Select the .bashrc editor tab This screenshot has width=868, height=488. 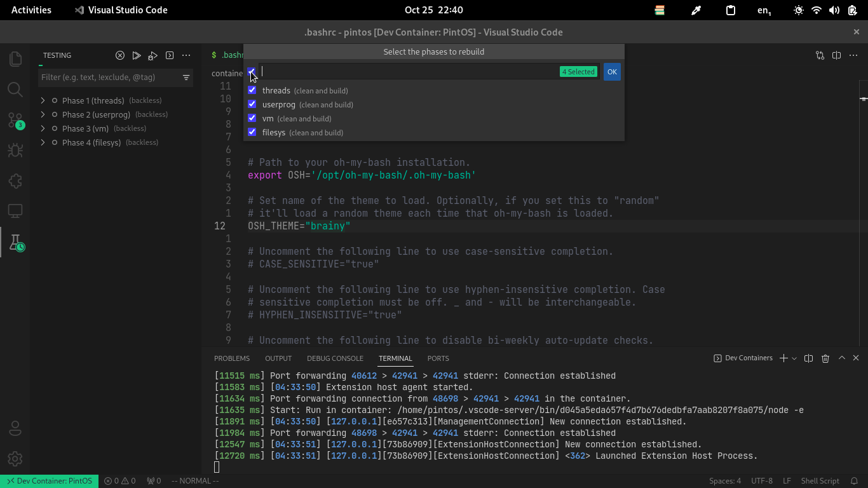click(x=227, y=55)
